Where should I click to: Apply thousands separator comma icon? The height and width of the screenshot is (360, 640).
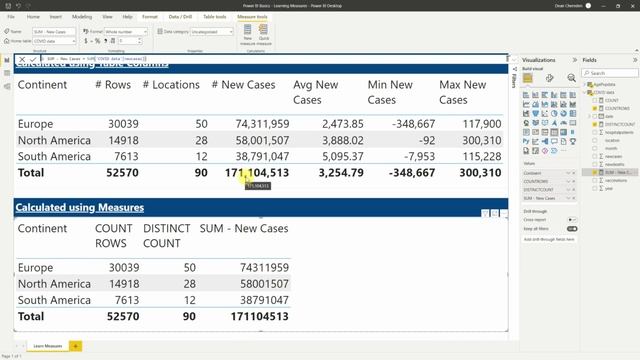tap(105, 41)
